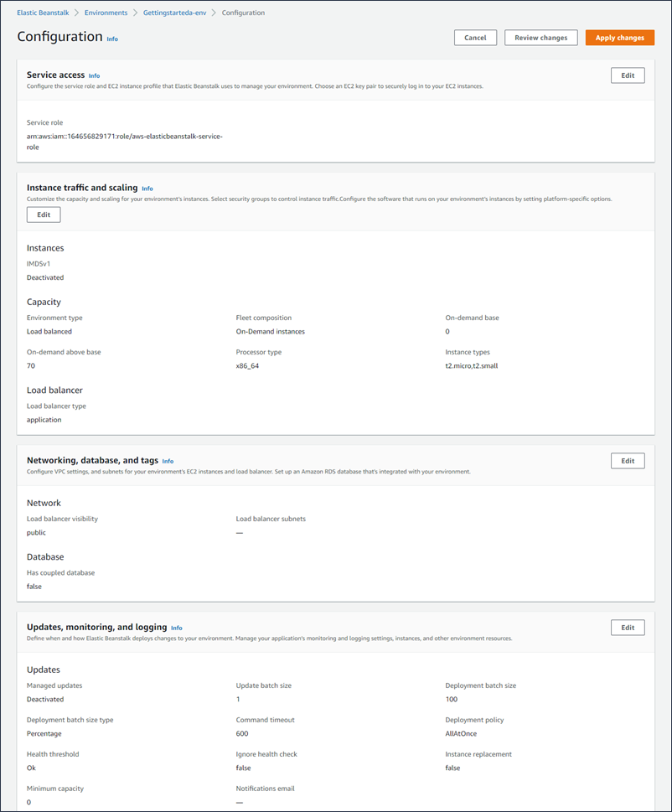Open Info beside the Configuration title
This screenshot has height=812, width=672.
tap(112, 39)
